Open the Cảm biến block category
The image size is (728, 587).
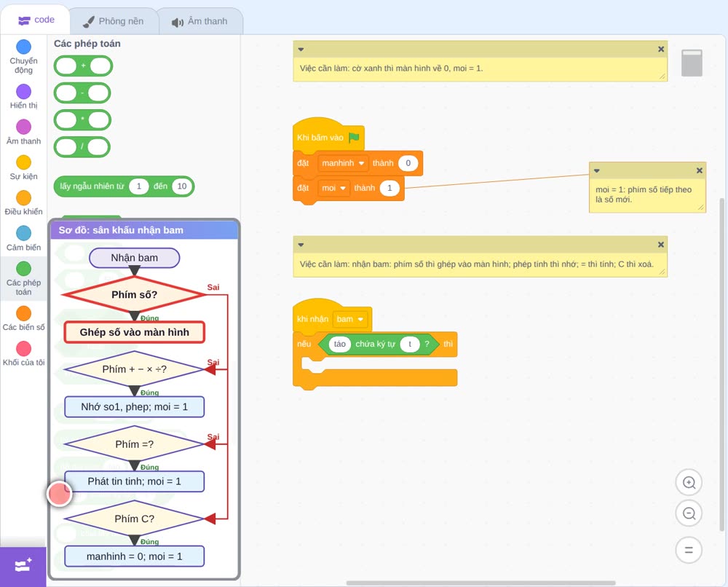[23, 239]
